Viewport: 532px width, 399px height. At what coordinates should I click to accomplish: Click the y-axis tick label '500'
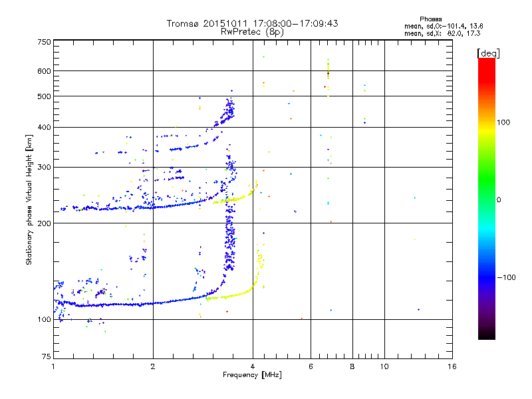coord(44,96)
